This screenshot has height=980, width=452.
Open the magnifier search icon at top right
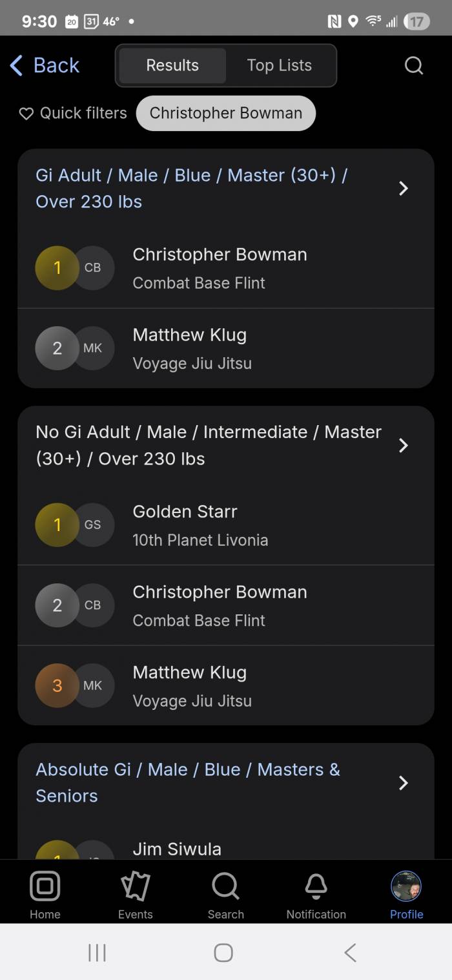click(413, 65)
